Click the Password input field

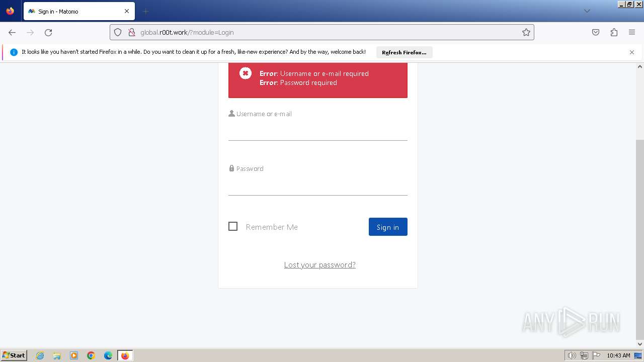tap(318, 186)
